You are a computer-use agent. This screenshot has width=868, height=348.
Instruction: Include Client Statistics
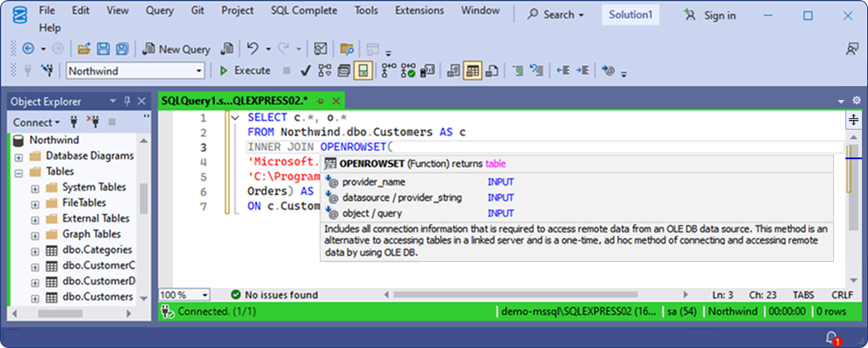(x=427, y=70)
